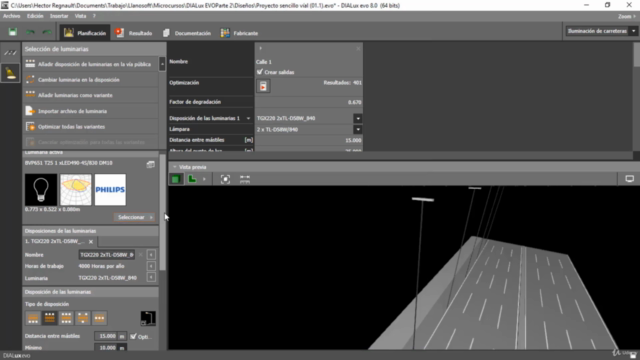The width and height of the screenshot is (640, 360).
Task: Toggle the Opti... checkbox beside mast distance
Action: click(133, 336)
